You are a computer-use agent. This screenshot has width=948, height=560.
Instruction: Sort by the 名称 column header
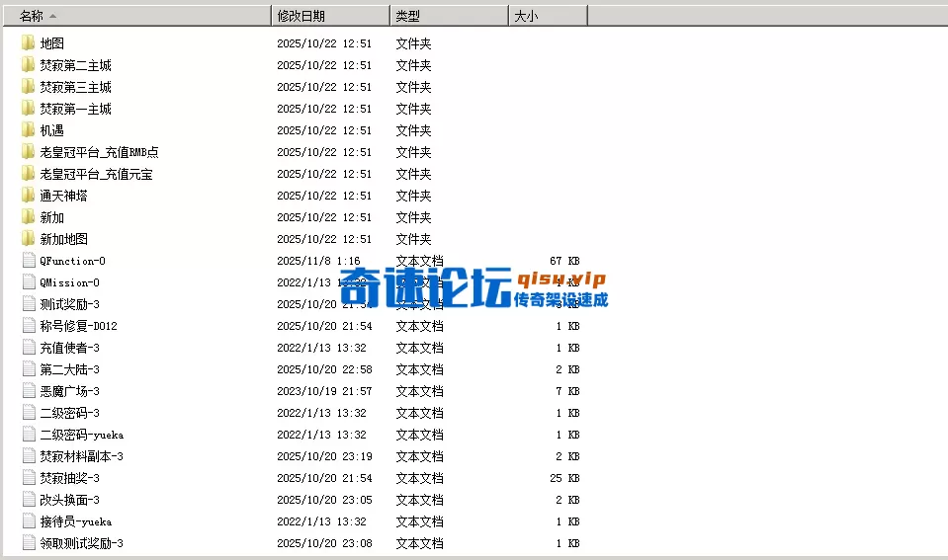pos(137,16)
